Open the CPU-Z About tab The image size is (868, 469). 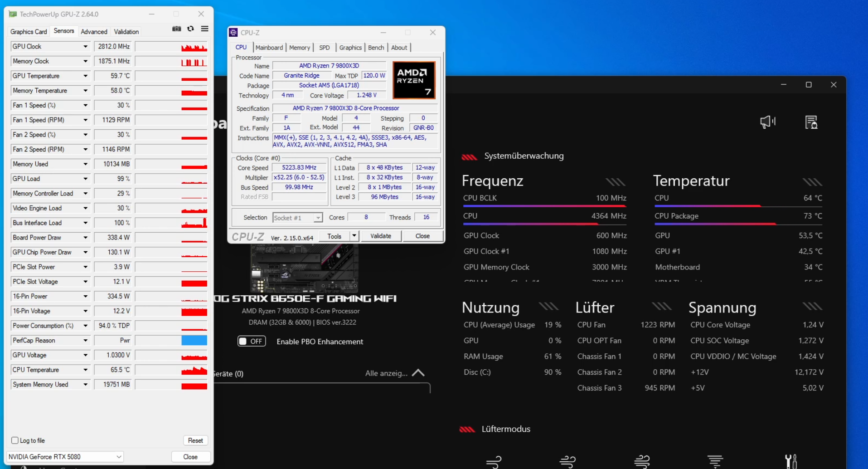pos(399,48)
